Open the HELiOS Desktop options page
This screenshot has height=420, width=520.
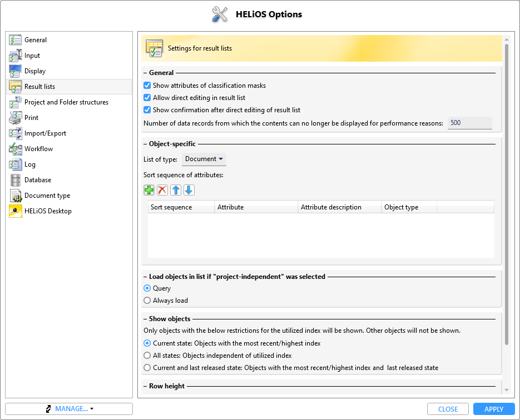(x=48, y=211)
